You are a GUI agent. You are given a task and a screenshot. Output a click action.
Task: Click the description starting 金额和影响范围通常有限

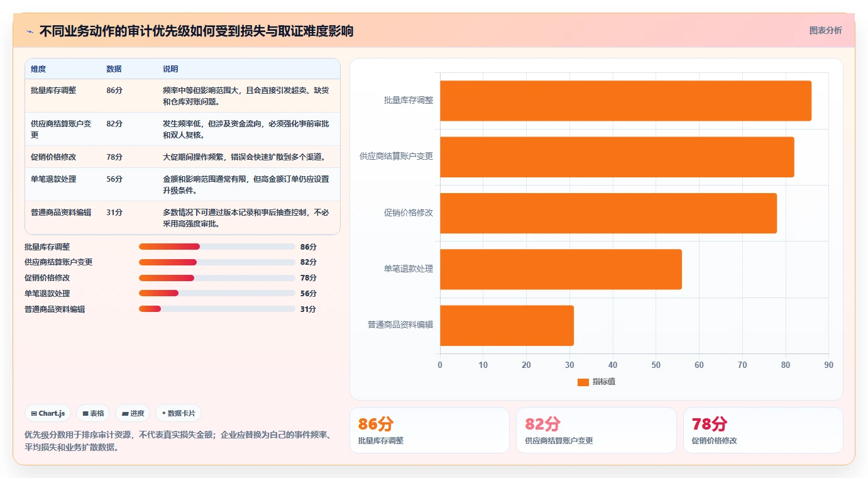pos(246,184)
